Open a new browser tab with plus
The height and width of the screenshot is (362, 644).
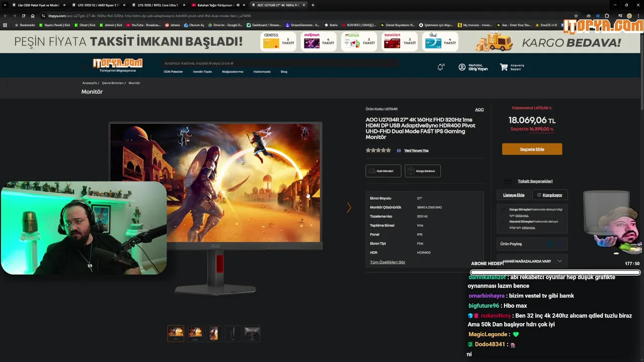(x=313, y=5)
